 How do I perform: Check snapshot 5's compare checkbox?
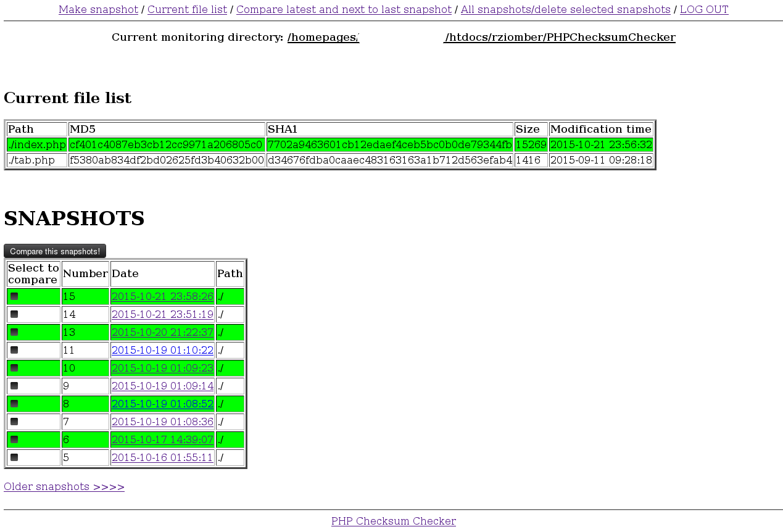click(14, 457)
